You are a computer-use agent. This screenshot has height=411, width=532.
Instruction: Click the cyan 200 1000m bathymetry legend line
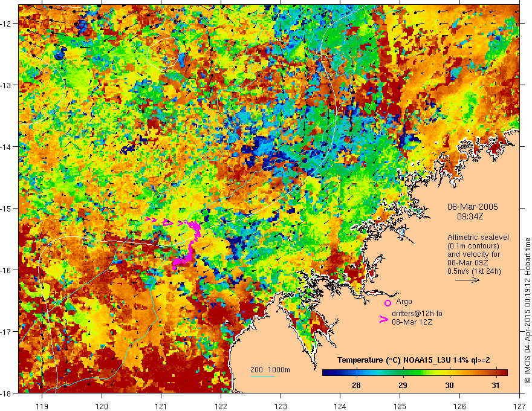pyautogui.click(x=262, y=376)
